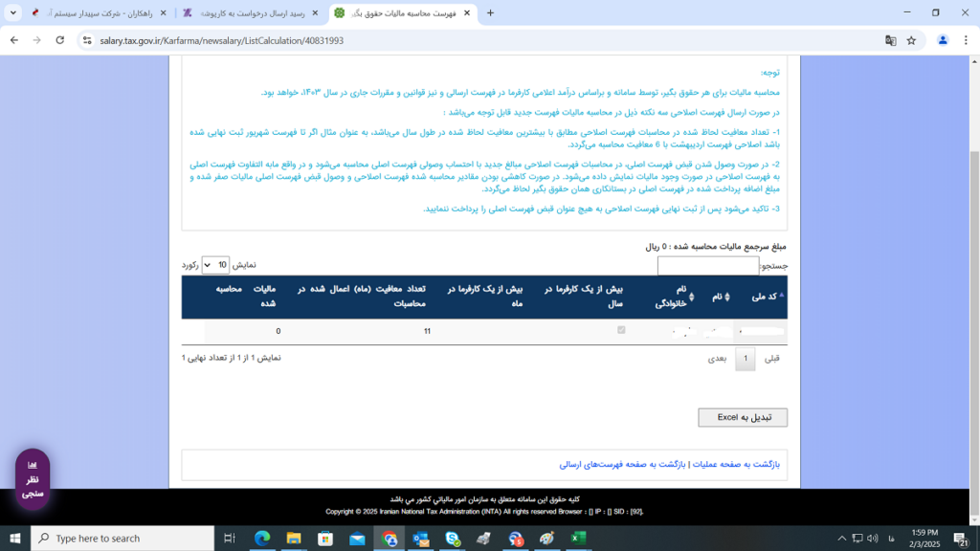Sort the table by کد ملی column
Image resolution: width=980 pixels, height=551 pixels.
[766, 297]
